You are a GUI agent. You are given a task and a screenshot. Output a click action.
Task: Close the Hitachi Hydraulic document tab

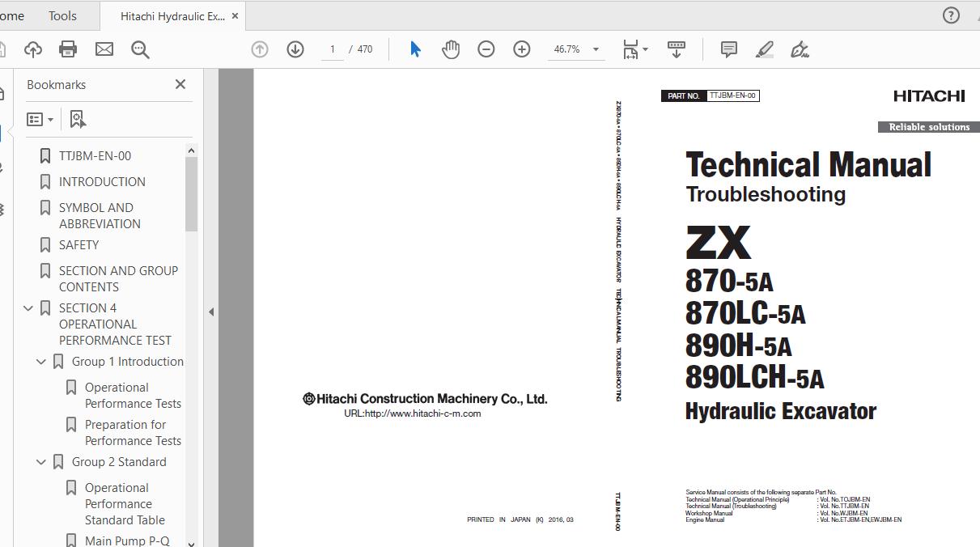click(x=235, y=16)
